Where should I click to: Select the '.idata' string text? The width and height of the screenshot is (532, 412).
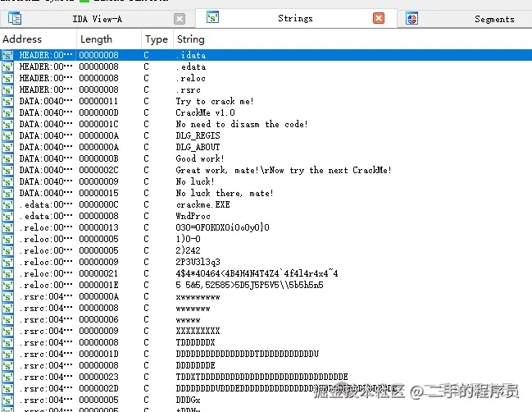[191, 55]
